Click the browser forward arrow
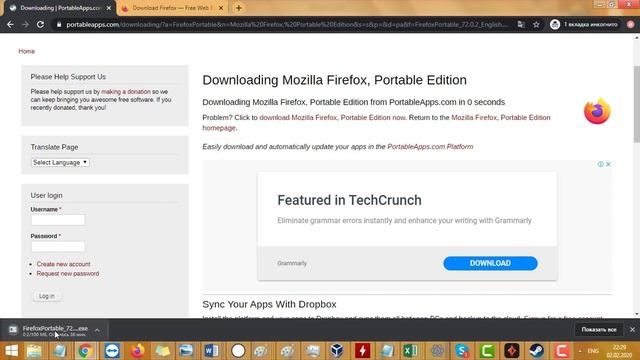640x360 pixels. tap(25, 24)
